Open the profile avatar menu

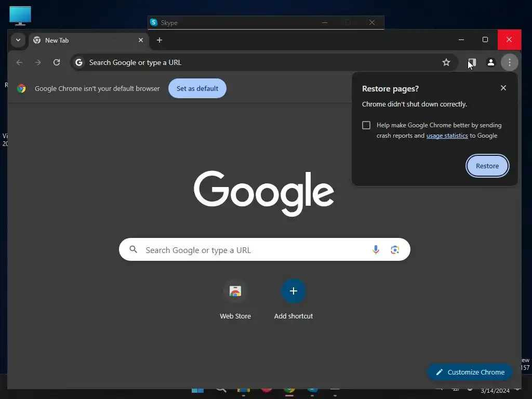pos(490,62)
